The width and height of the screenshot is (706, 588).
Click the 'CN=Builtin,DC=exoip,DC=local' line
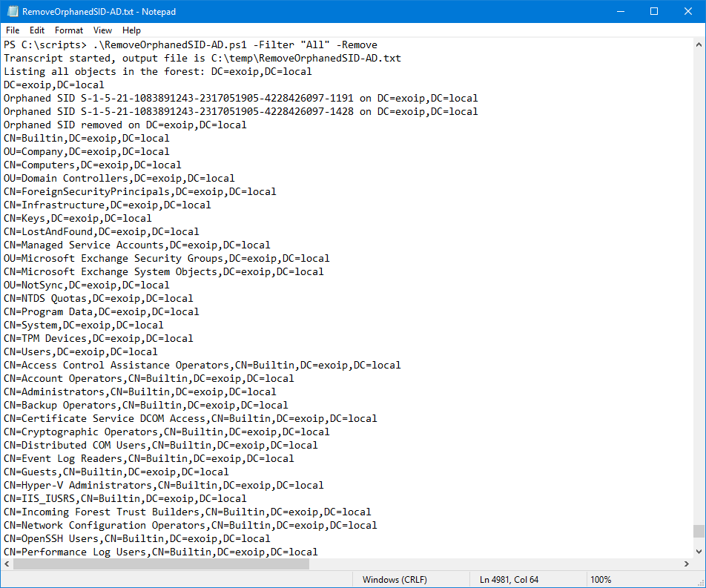(87, 139)
